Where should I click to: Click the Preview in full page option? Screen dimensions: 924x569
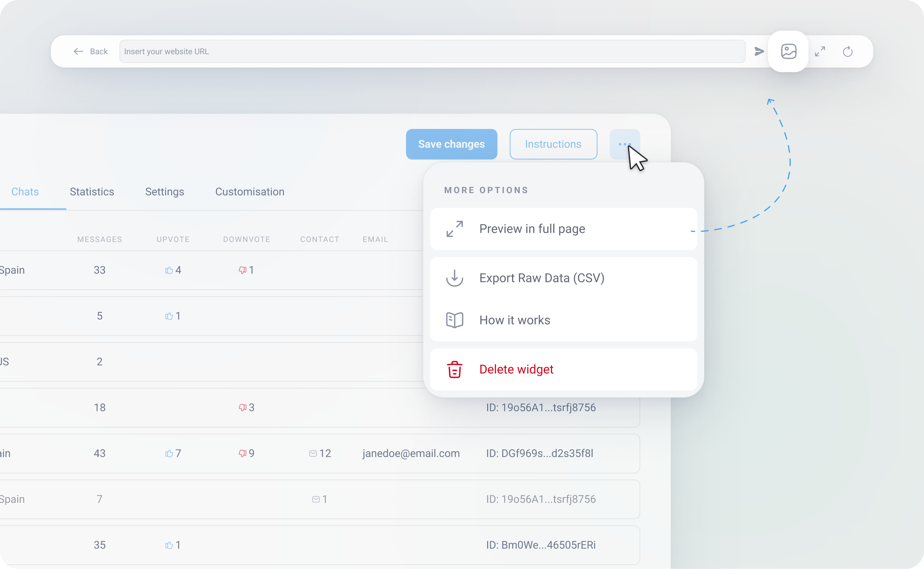pos(564,229)
